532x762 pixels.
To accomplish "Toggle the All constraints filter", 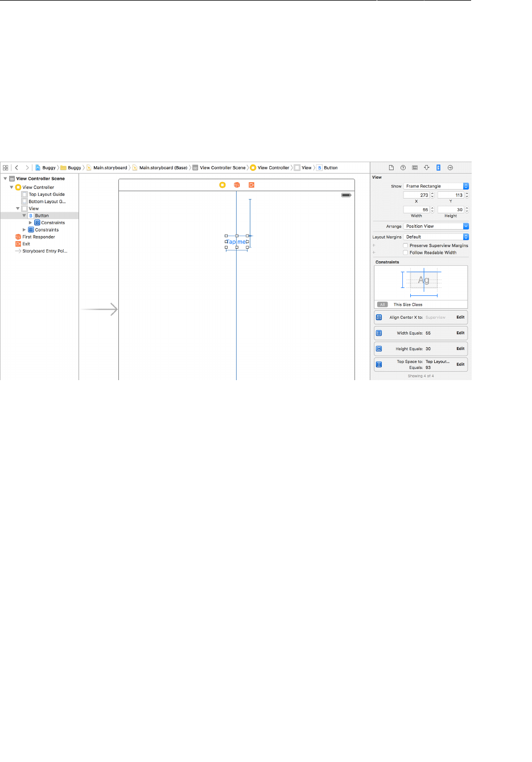I will (x=382, y=304).
